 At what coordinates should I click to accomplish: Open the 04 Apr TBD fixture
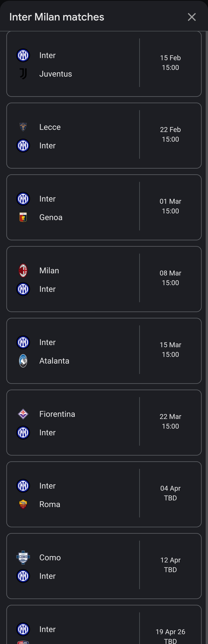170,493
